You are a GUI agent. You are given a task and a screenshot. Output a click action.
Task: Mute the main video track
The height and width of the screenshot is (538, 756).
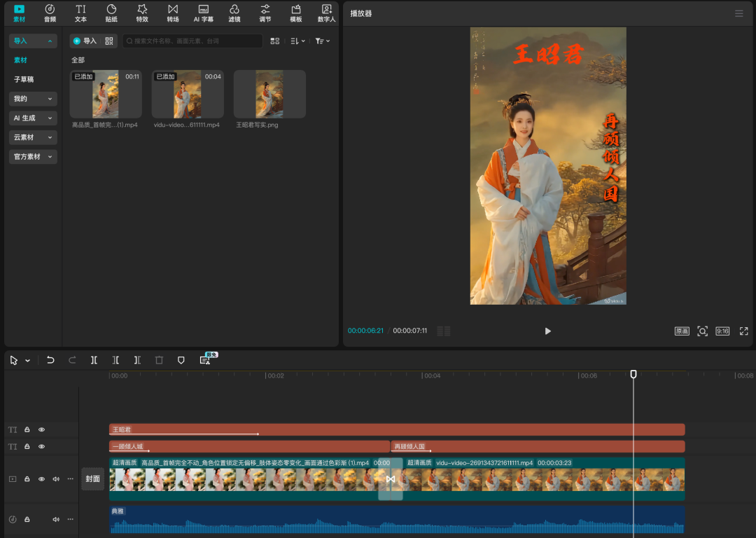click(56, 479)
